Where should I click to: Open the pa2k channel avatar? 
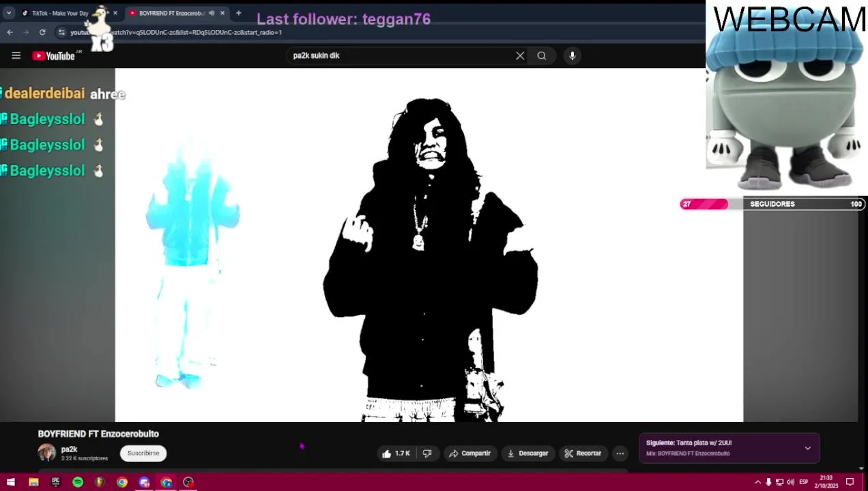[x=47, y=453]
